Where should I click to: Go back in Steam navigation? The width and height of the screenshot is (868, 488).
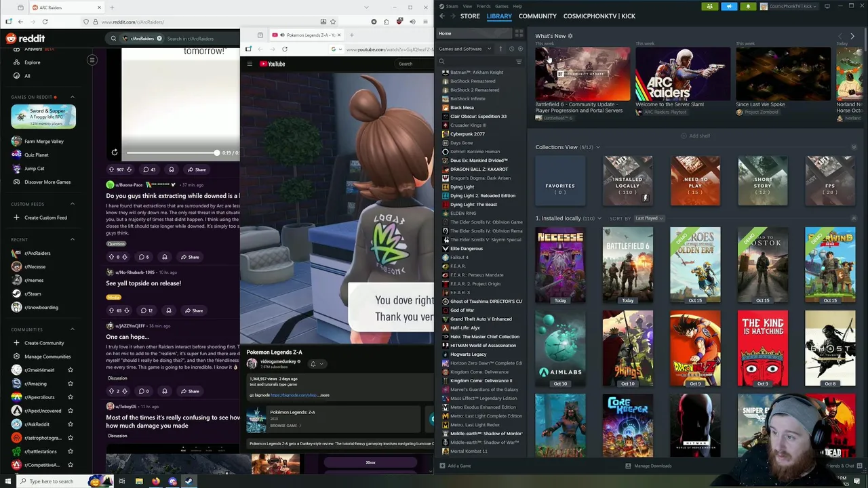click(441, 16)
